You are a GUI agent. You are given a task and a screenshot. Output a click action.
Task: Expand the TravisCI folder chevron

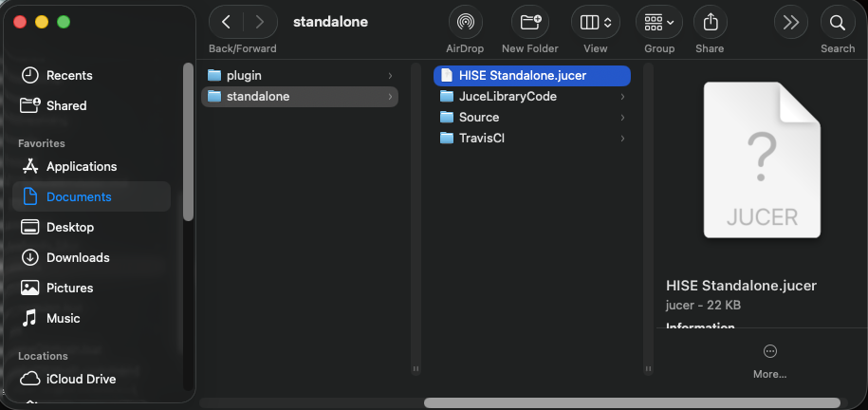pos(622,139)
